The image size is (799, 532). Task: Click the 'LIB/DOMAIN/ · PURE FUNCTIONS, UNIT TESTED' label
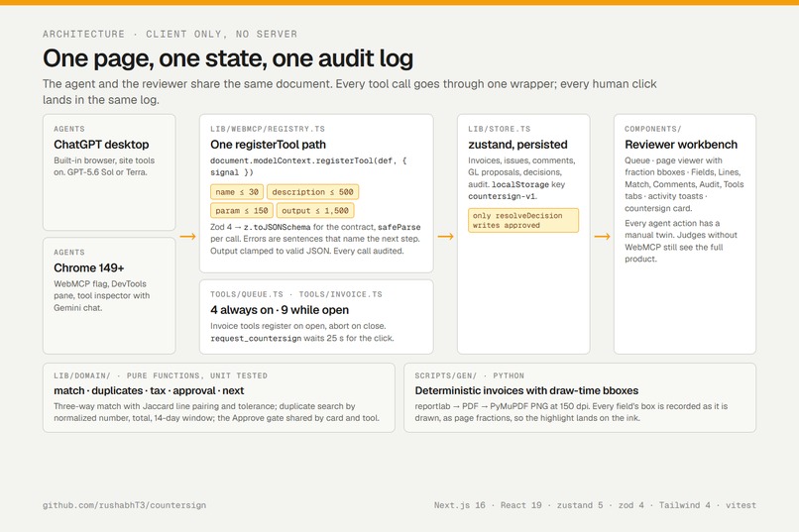tap(161, 375)
